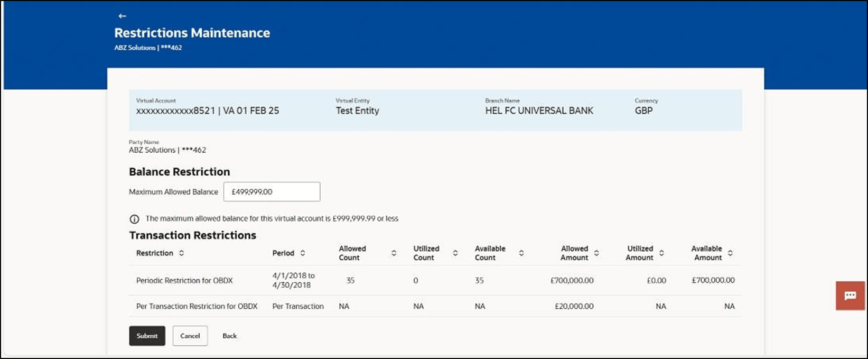Sort table by Restriction column

click(x=181, y=253)
